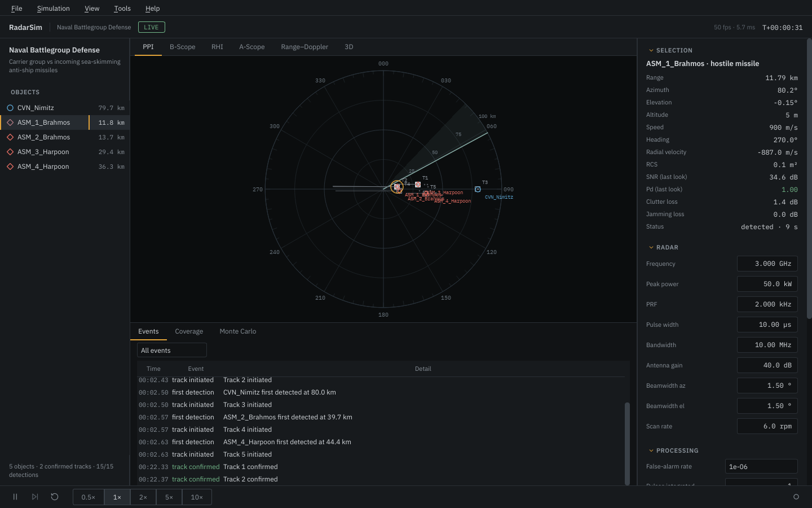Click the Scan rate field
The height and width of the screenshot is (508, 812).
[767, 426]
